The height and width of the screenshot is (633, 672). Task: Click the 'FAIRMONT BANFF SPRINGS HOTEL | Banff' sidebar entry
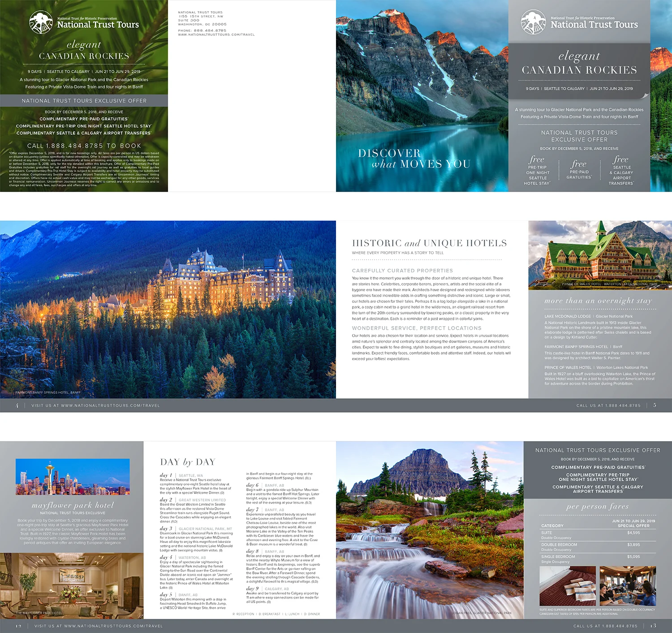[x=583, y=347]
